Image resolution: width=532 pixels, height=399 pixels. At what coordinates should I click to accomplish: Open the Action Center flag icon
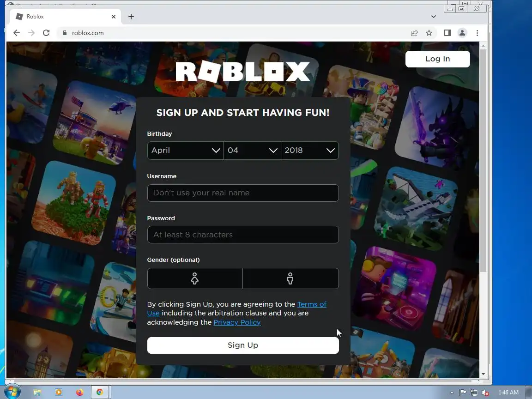[x=463, y=393]
